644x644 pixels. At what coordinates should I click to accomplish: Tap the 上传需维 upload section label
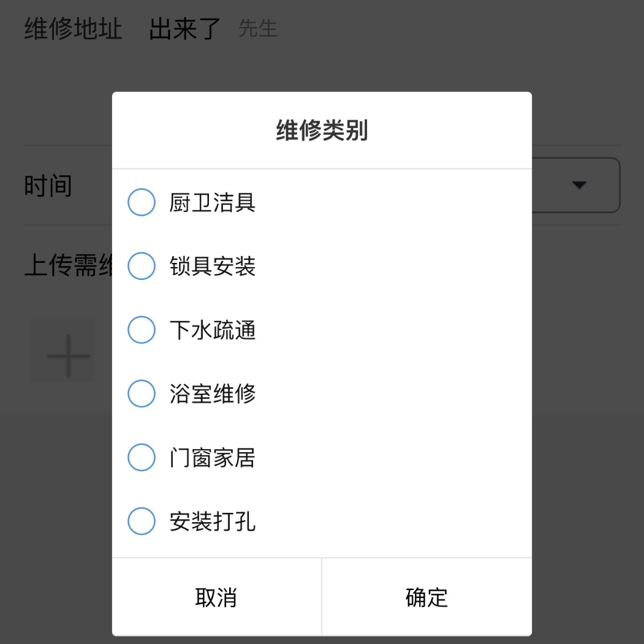click(68, 266)
